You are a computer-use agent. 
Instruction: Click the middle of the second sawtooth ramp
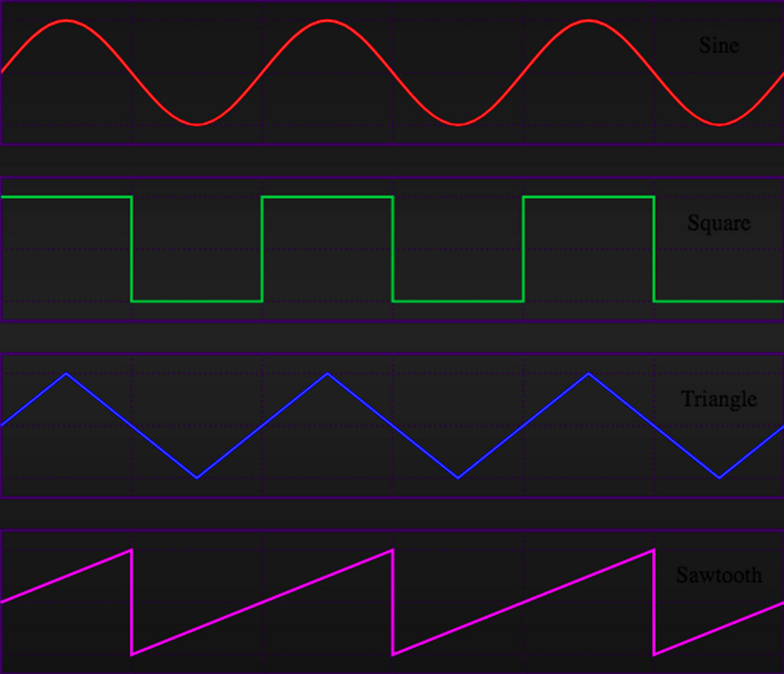click(262, 602)
